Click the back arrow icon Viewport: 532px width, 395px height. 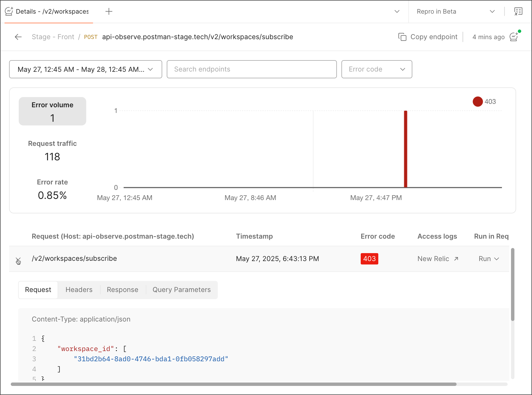point(18,37)
